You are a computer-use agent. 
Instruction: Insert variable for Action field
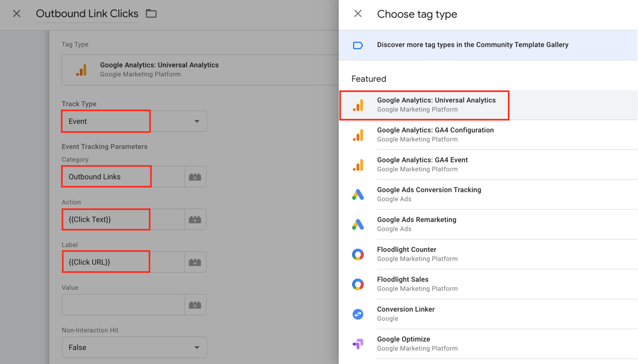coord(195,219)
